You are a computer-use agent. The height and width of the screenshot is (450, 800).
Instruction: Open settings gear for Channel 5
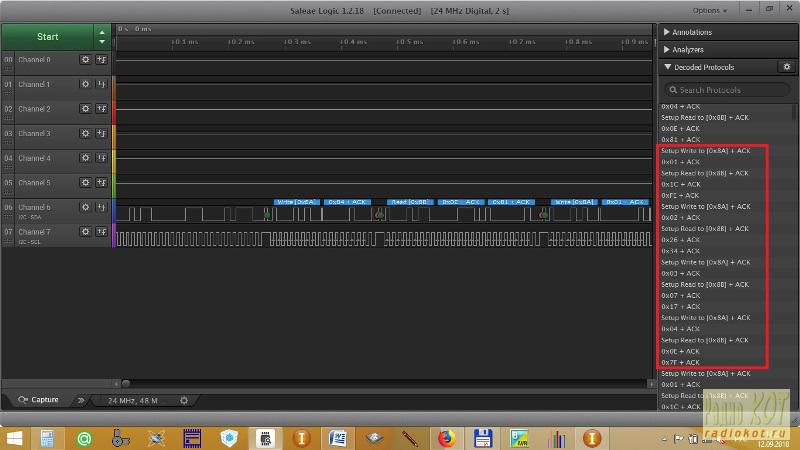coord(85,183)
